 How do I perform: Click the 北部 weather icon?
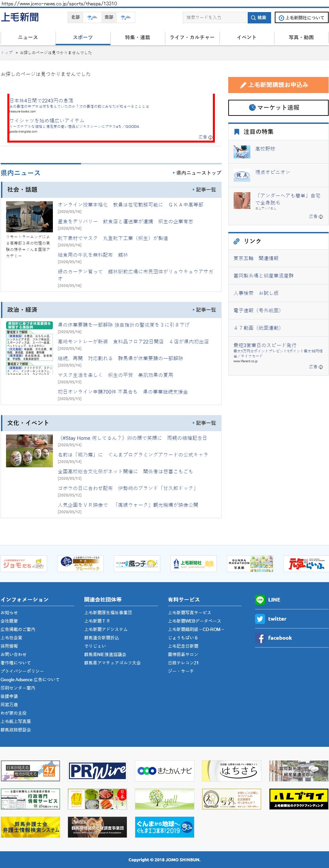(92, 17)
